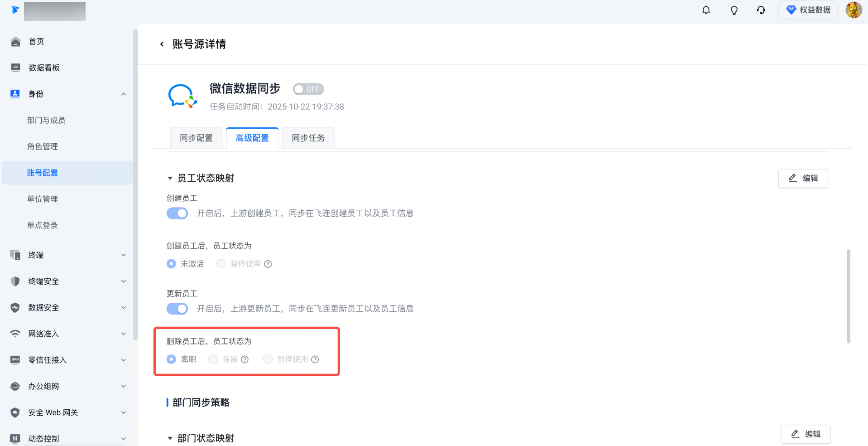
Task: Click the 首页 home icon
Action: tap(15, 42)
